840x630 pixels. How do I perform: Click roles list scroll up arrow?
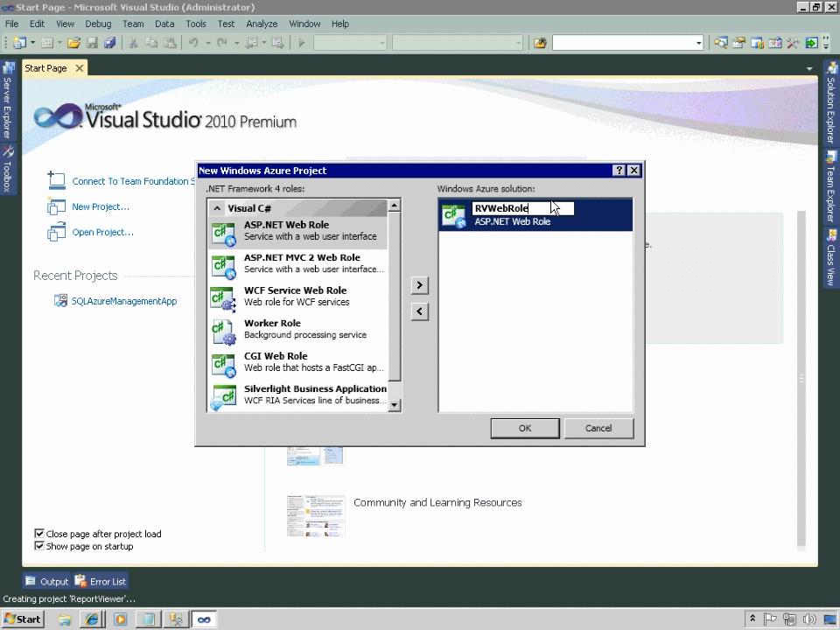point(395,205)
